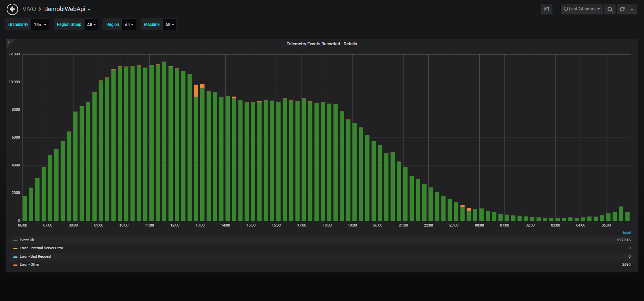
Task: Click the 8000 label on the y-axis
Action: [x=16, y=110]
